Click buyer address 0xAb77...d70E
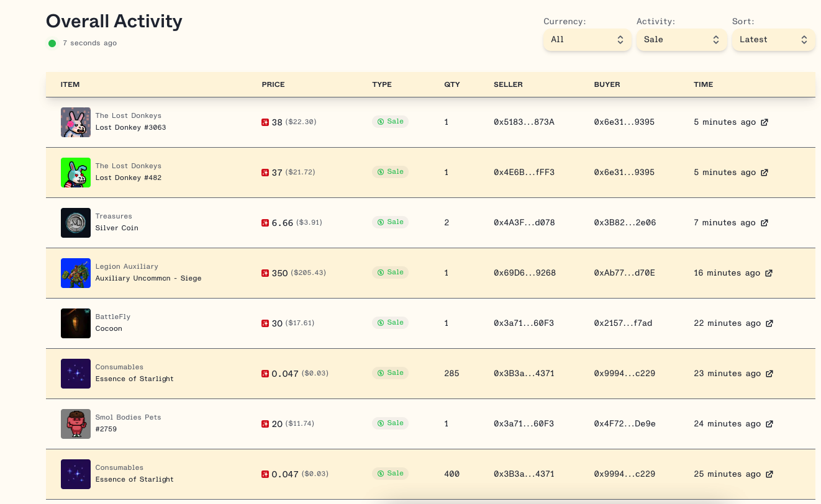Image resolution: width=821 pixels, height=504 pixels. (x=624, y=273)
